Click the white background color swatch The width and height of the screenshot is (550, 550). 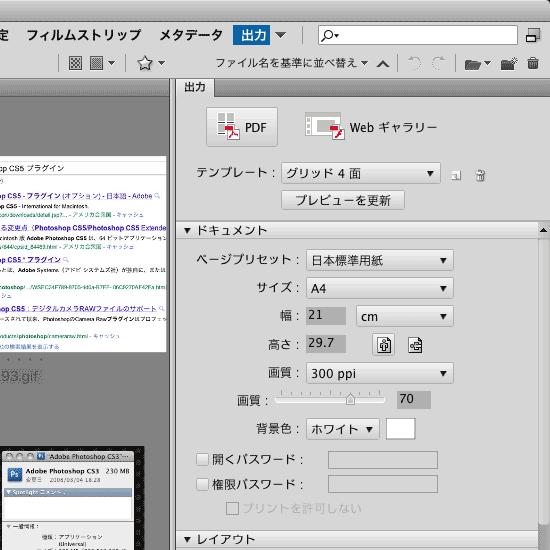[401, 429]
